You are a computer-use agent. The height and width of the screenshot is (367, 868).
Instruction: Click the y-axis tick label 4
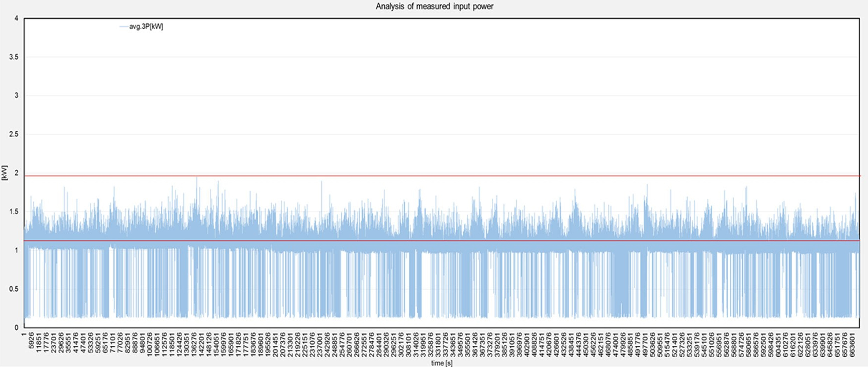click(16, 18)
